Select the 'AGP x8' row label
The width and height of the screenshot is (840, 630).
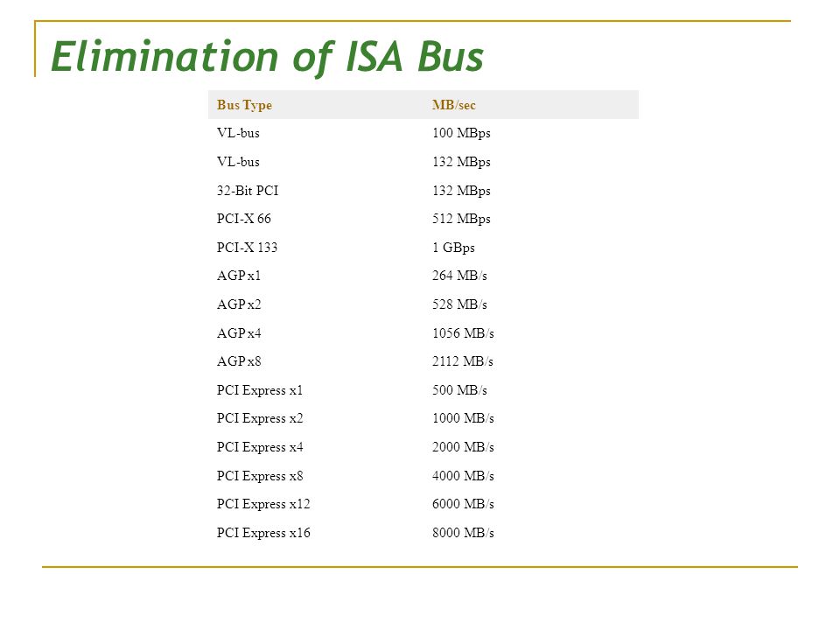click(x=239, y=361)
